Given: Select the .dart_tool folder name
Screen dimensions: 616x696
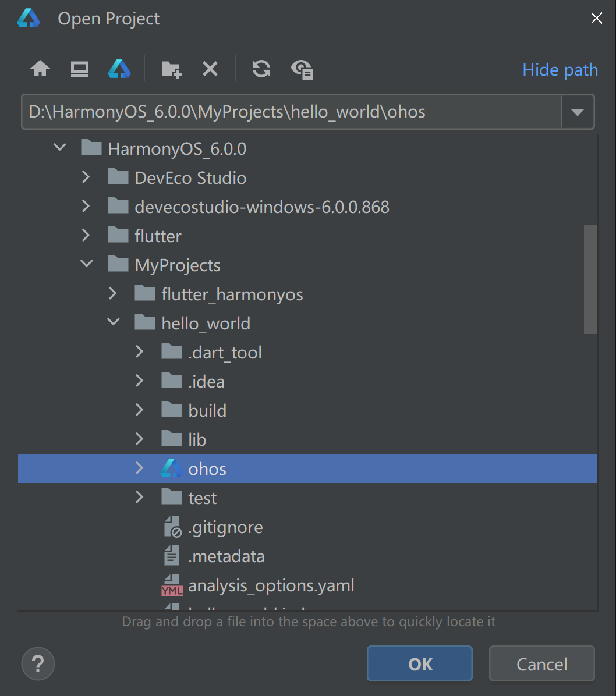Looking at the screenshot, I should [x=225, y=353].
